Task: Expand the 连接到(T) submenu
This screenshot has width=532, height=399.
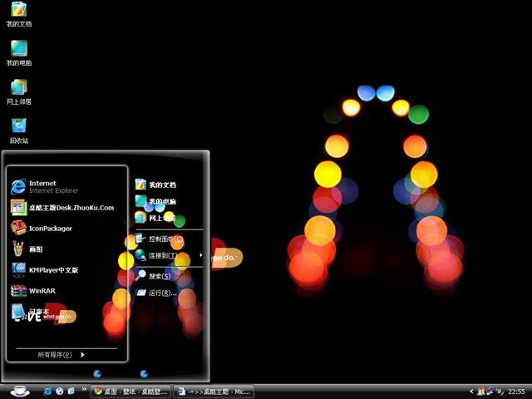Action: click(166, 256)
